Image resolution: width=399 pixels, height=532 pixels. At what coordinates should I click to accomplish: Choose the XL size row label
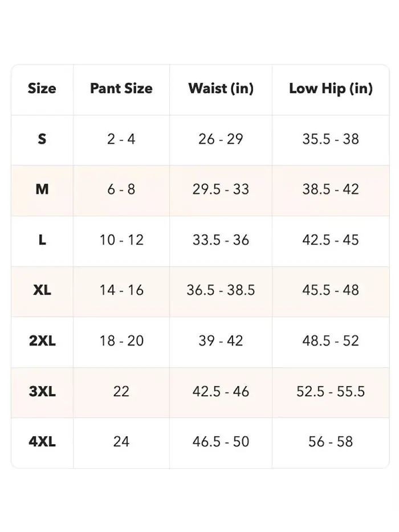42,290
